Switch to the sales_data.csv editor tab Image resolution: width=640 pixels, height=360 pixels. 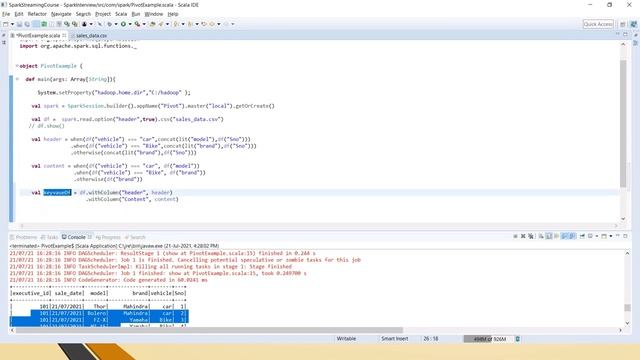click(x=91, y=36)
